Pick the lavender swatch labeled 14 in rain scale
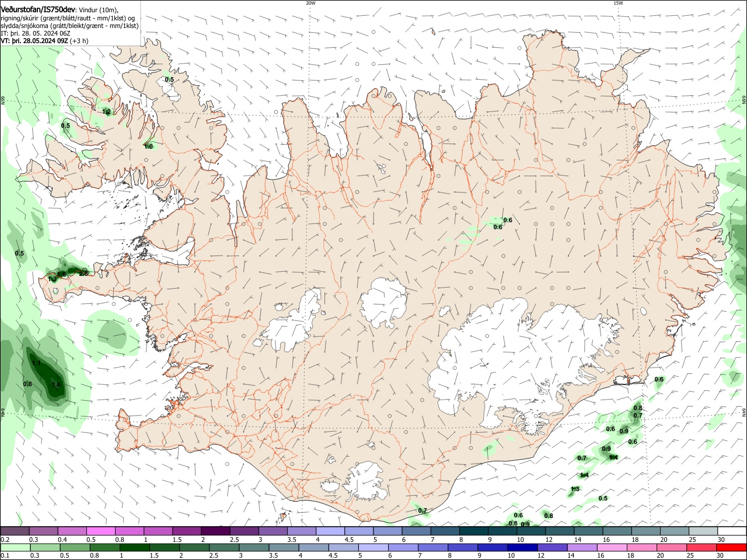This screenshot has width=747, height=560. 581,548
